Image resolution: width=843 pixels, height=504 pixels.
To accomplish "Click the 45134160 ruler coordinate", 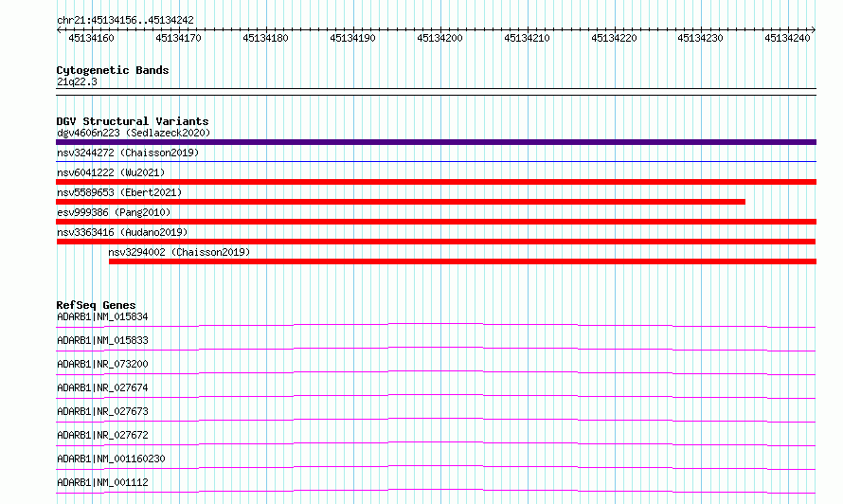I will 91,38.
